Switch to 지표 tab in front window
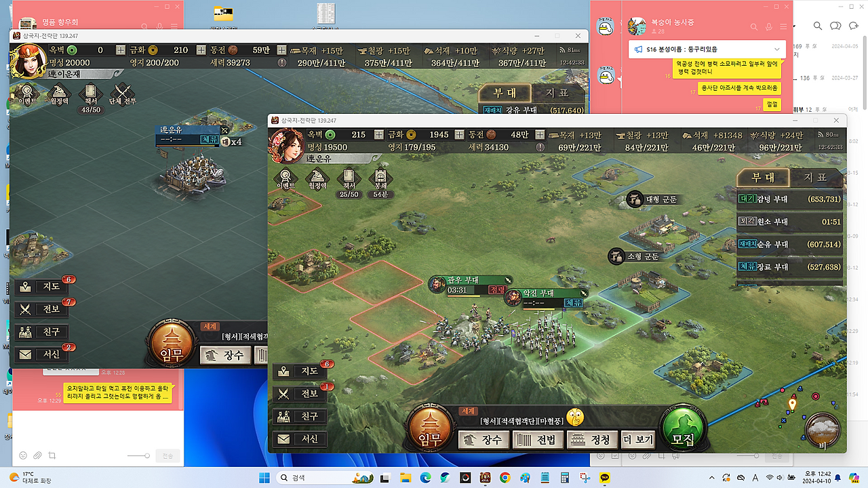 (818, 178)
